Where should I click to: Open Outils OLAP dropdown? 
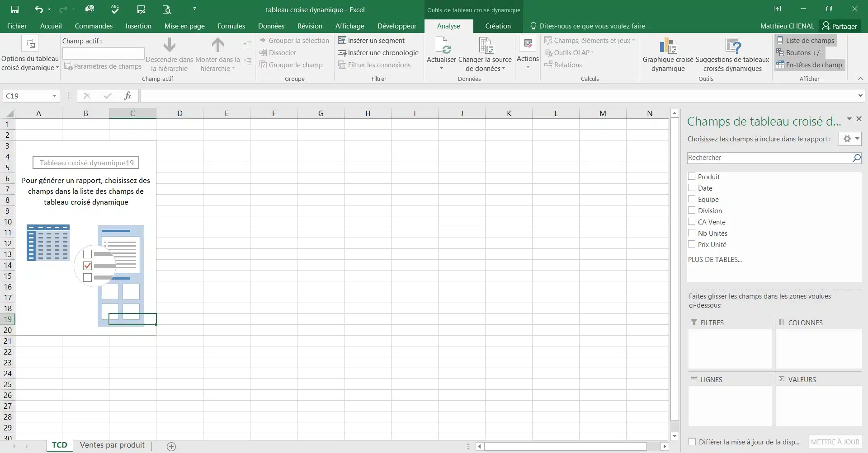pyautogui.click(x=569, y=53)
